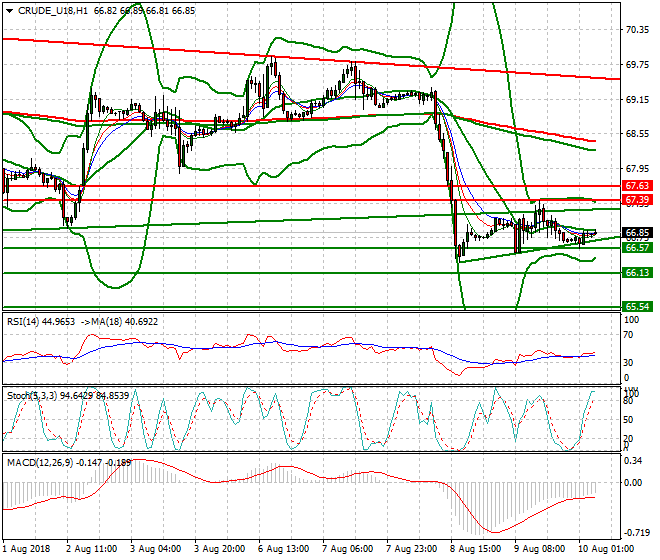
Task: Select the green 66.57 price level tag
Action: (637, 247)
